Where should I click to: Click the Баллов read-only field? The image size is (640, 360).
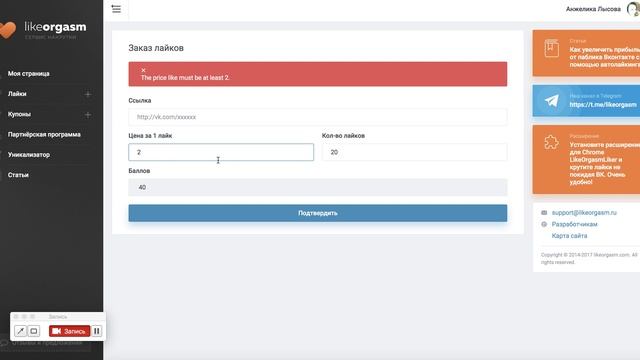point(318,187)
